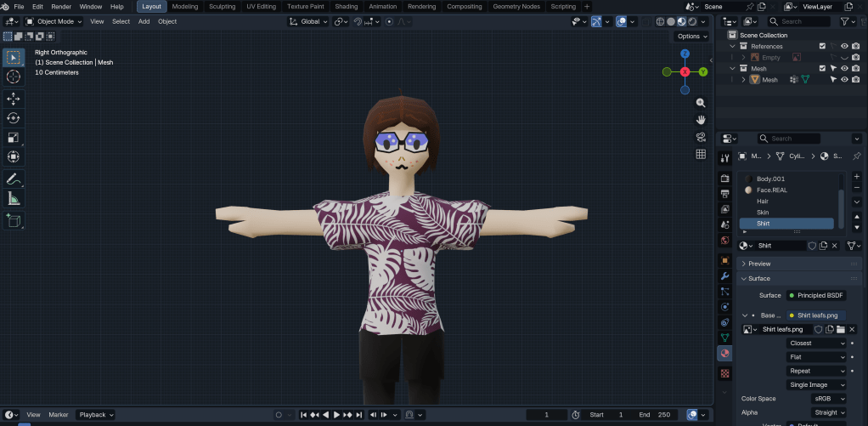
Task: Activate the Annotate tool
Action: pos(14,179)
